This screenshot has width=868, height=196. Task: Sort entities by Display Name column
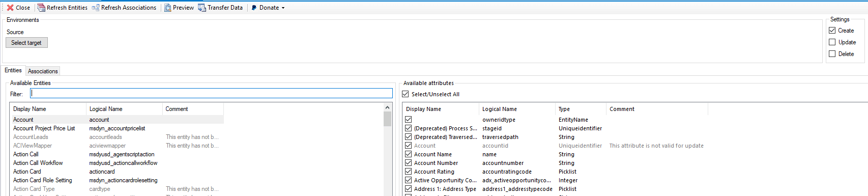point(48,109)
